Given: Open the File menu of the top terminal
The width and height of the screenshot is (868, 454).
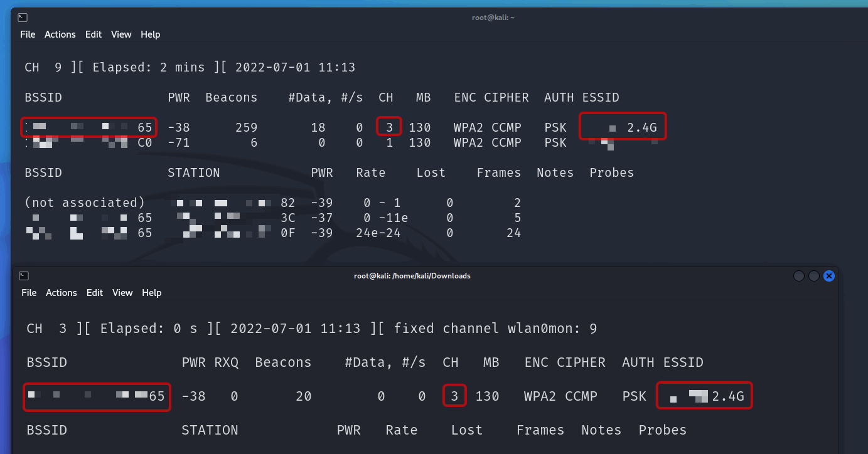Looking at the screenshot, I should pyautogui.click(x=28, y=34).
